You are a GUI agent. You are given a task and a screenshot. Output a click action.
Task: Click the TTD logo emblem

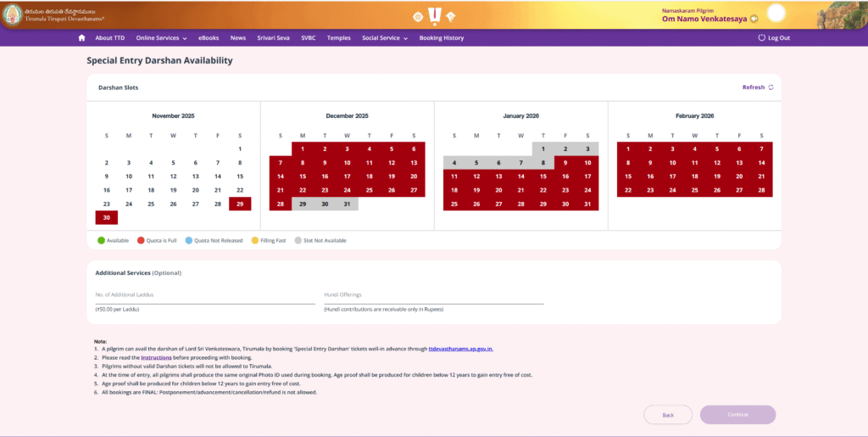[12, 14]
